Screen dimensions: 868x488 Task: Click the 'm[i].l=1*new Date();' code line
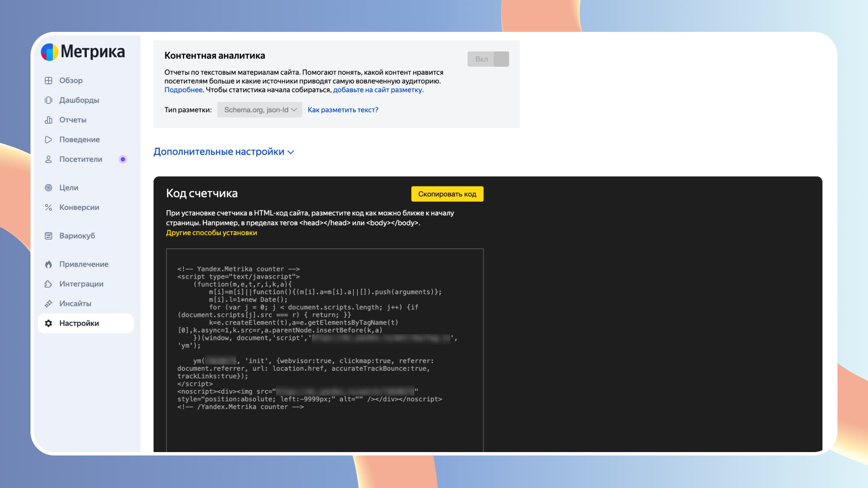click(248, 300)
